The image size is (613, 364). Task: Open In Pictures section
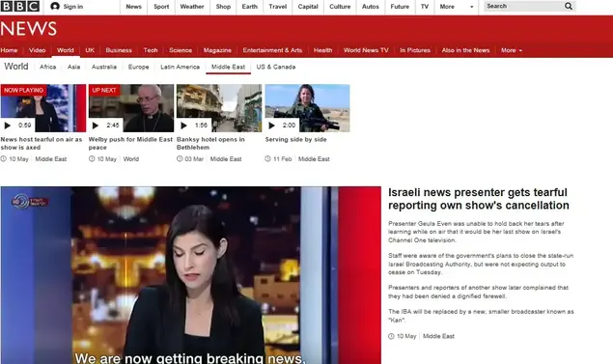pos(415,50)
